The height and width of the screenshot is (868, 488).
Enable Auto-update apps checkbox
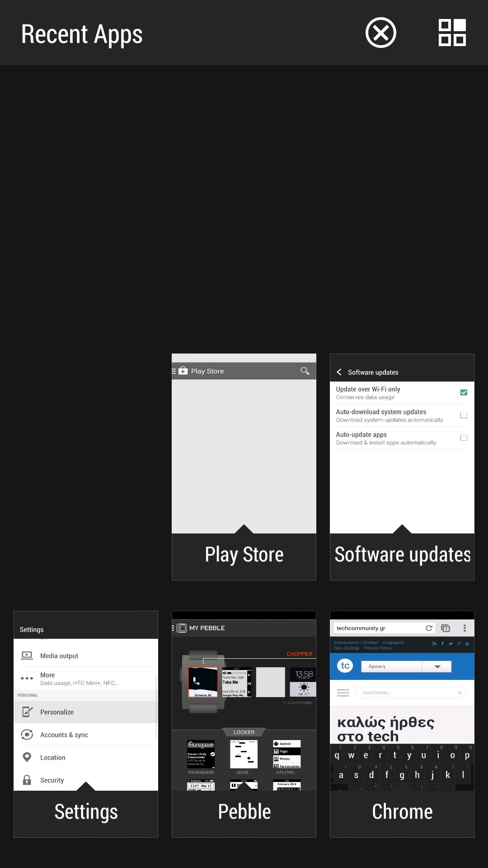[464, 438]
